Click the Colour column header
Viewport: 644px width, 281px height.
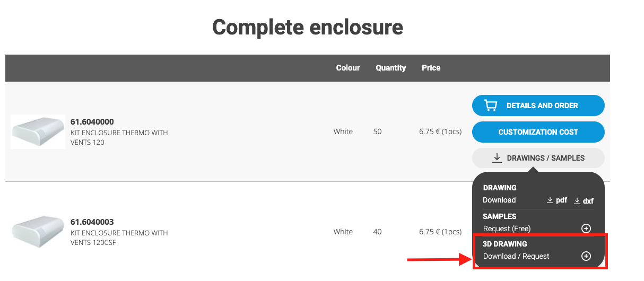pyautogui.click(x=348, y=68)
